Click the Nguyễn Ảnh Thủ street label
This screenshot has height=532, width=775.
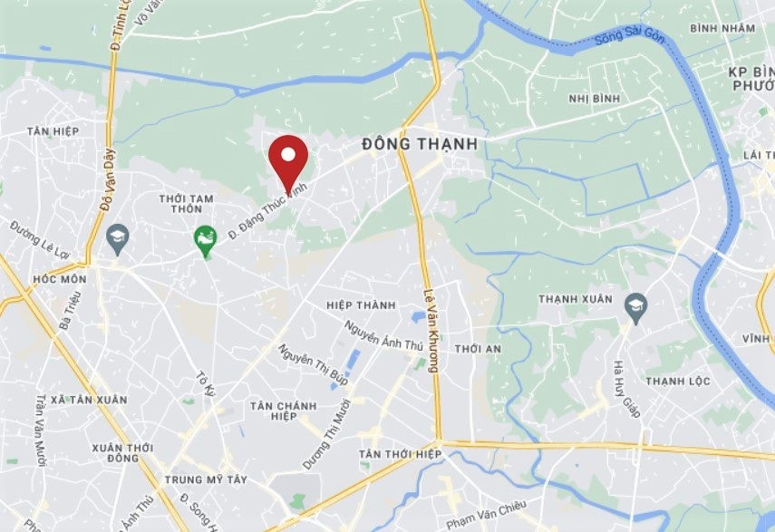(x=383, y=336)
